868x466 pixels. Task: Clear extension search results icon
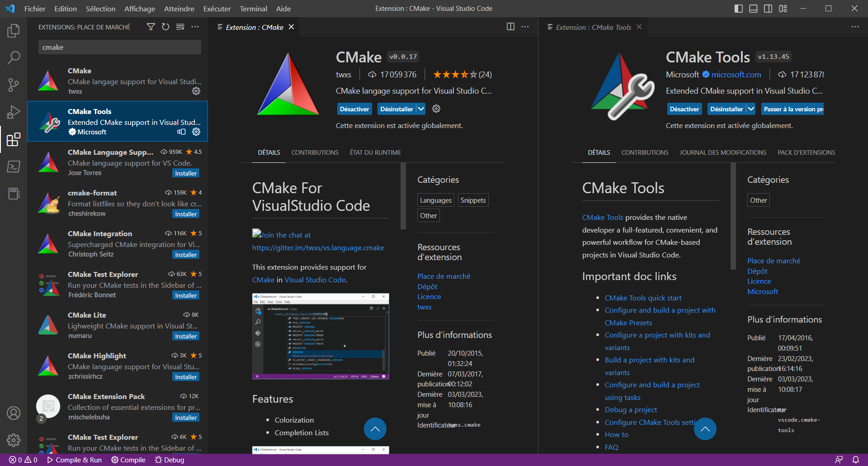tap(180, 27)
